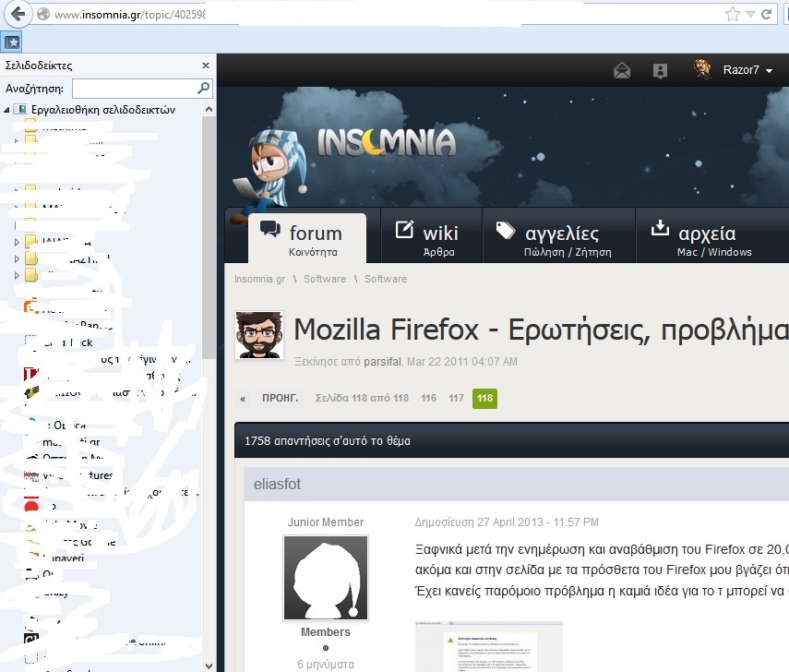Open Σελίδα 118 από 118 page jump
This screenshot has width=789, height=672.
(x=362, y=398)
